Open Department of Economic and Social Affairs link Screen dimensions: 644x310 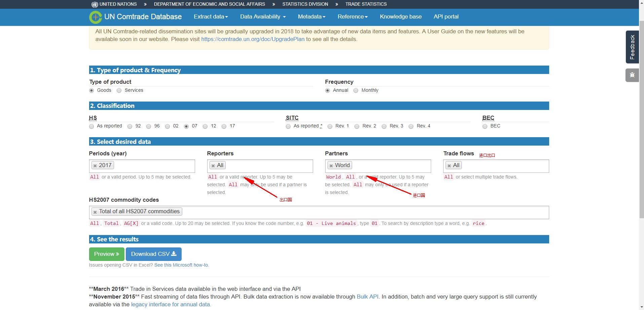pos(210,4)
